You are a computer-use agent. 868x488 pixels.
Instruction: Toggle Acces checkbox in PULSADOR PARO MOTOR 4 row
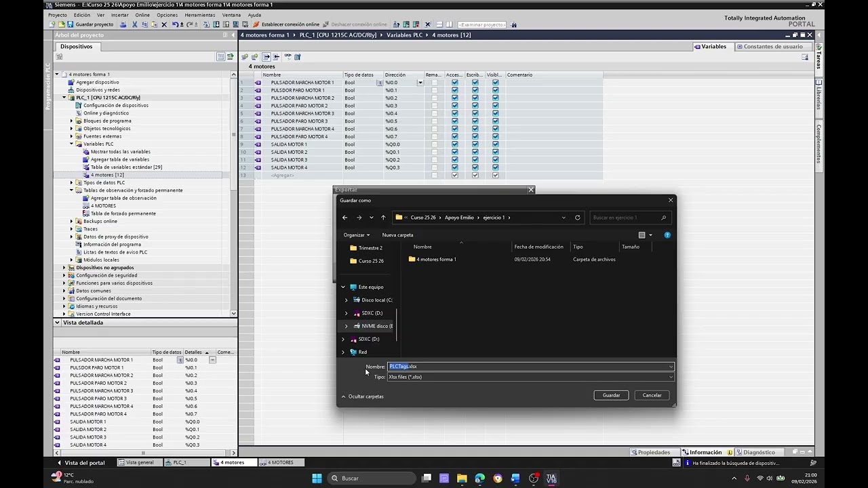point(455,137)
